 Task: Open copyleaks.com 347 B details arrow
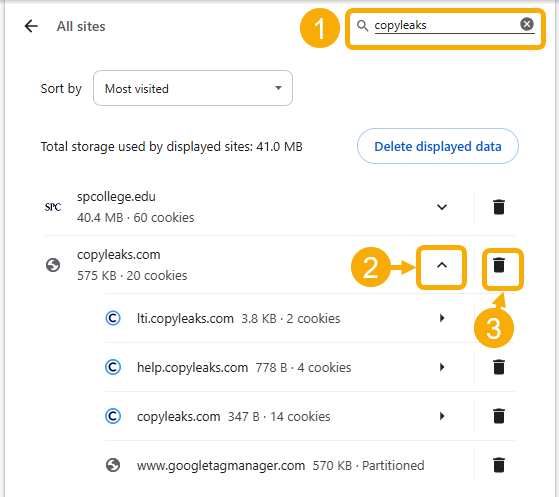pyautogui.click(x=442, y=416)
